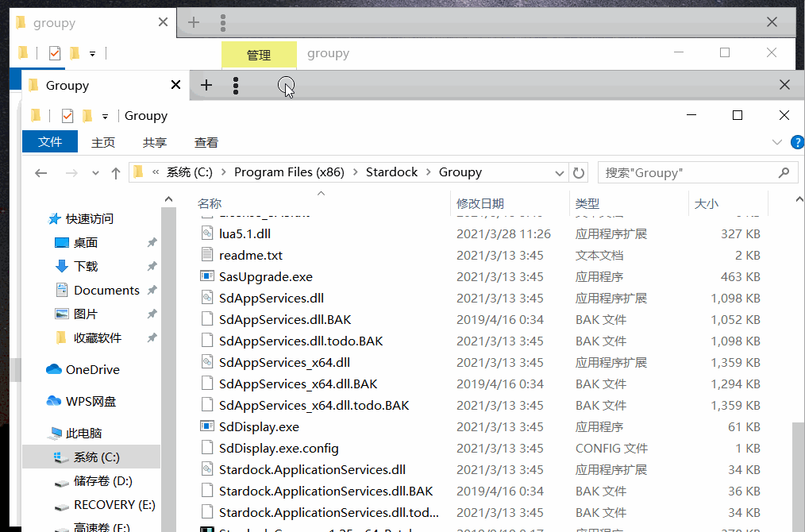Viewport: 805px width, 532px height.
Task: Select SdAppServices.dll.BAK file
Action: [x=285, y=319]
